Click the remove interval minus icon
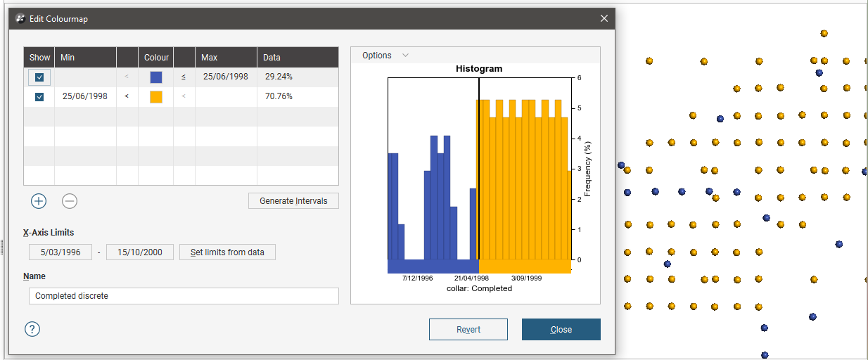The width and height of the screenshot is (868, 360). [69, 201]
